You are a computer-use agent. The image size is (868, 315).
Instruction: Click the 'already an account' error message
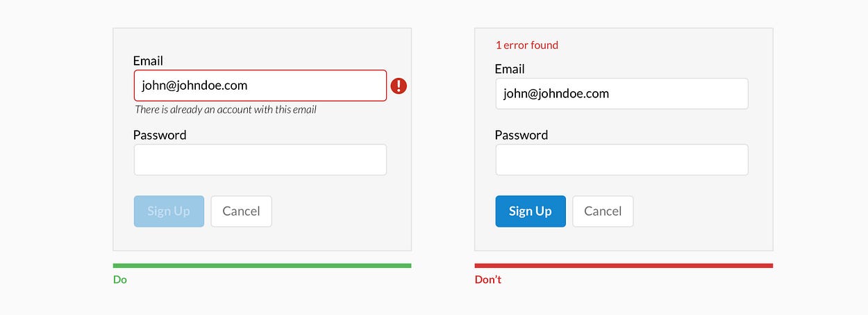pos(225,109)
